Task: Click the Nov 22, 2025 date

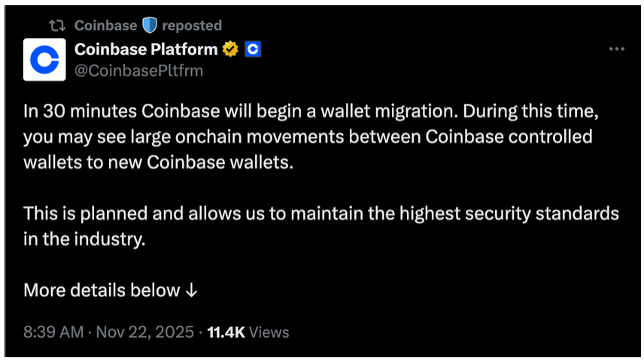Action: pos(146,332)
